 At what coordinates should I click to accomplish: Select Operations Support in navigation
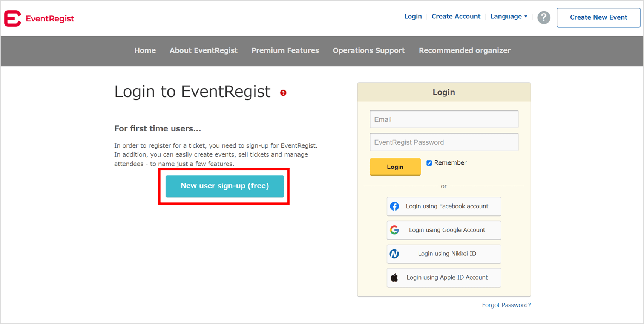(x=368, y=50)
